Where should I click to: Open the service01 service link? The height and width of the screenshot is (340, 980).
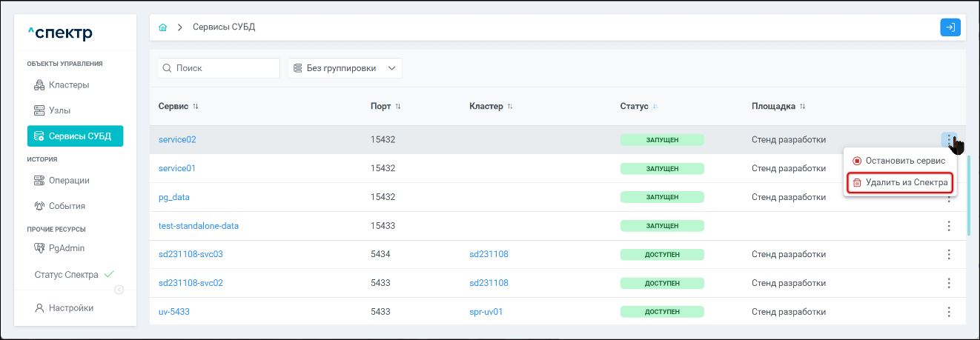tap(177, 168)
